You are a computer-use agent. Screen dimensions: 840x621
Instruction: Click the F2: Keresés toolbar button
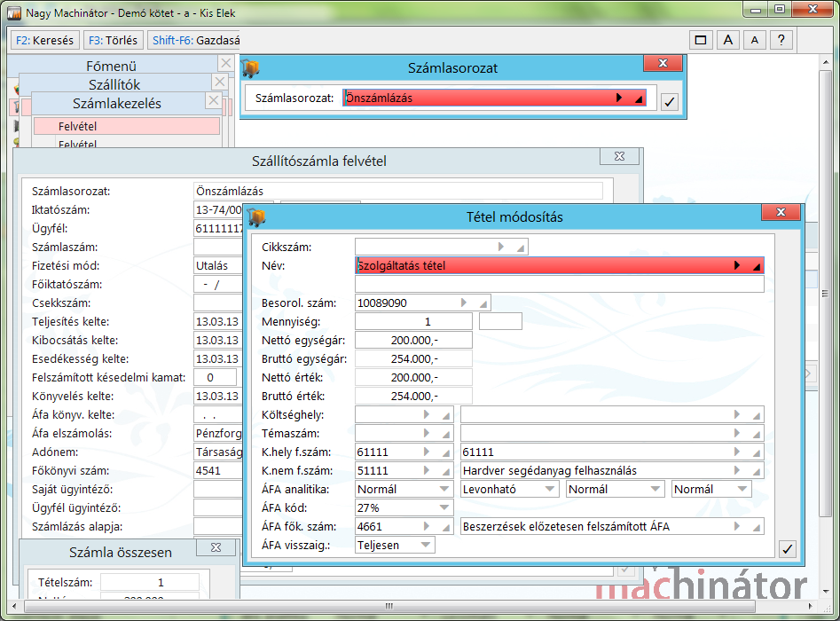pyautogui.click(x=45, y=40)
